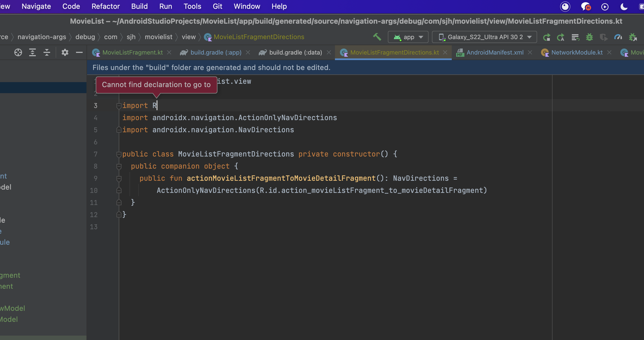Click the MovieListFragmentDirections class icon in breadcrumb
The image size is (644, 340).
coord(208,37)
